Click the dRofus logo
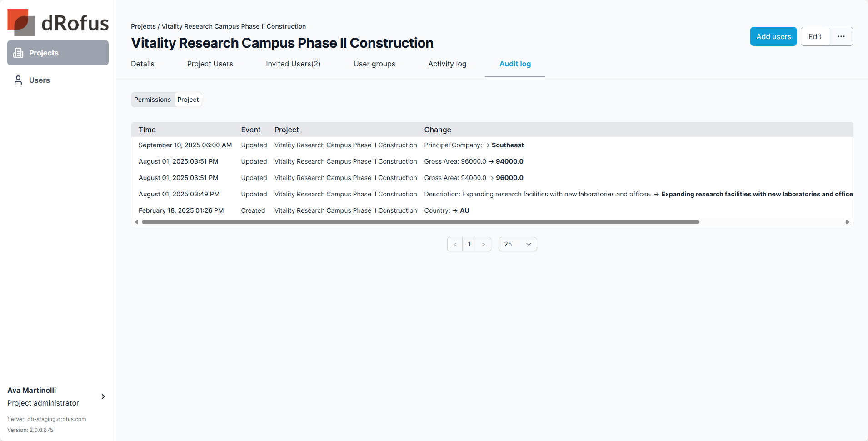 [58, 23]
